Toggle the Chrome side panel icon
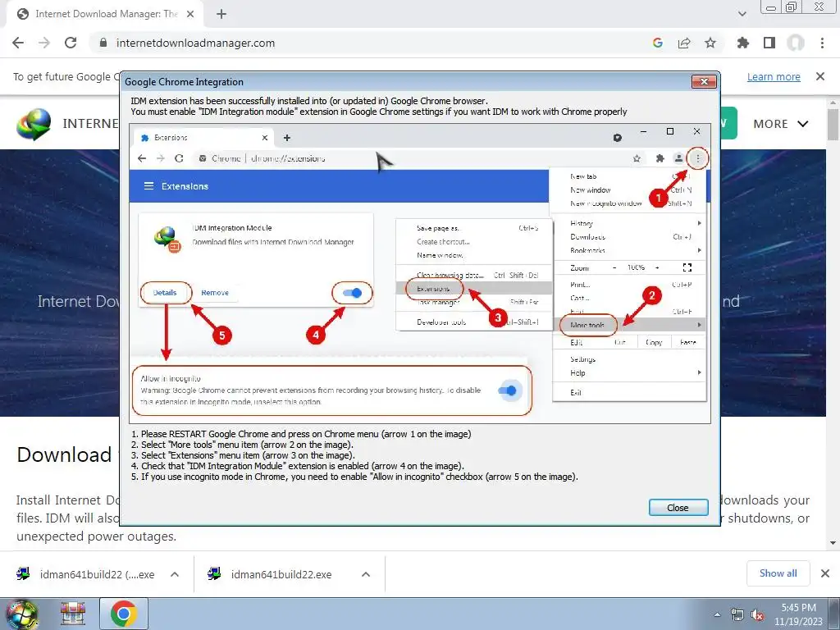 (769, 43)
